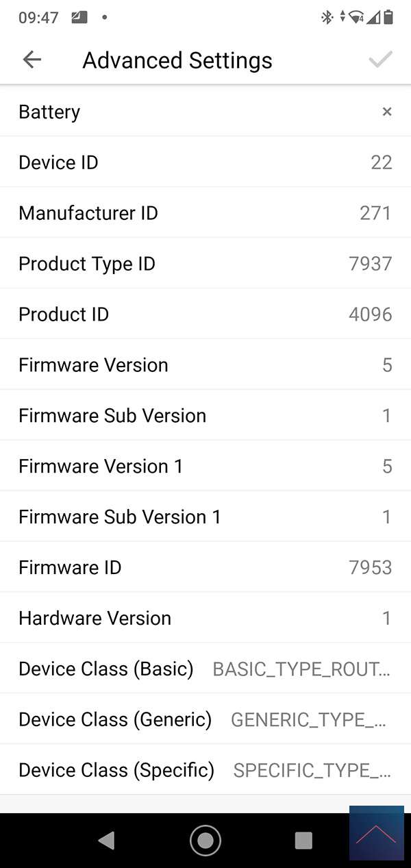Select the Manufacturer ID row
Viewport: 411px width, 868px height.
pos(206,213)
